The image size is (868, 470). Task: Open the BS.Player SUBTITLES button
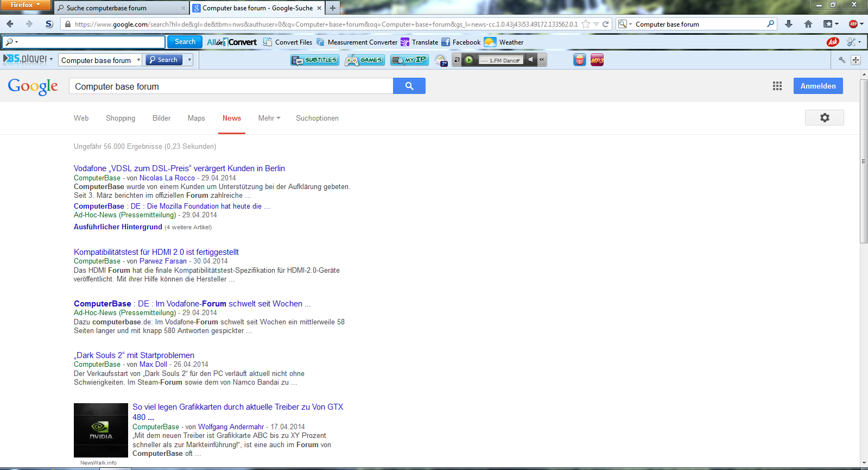[315, 60]
